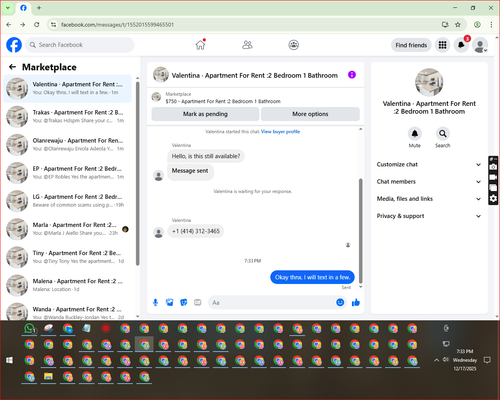Open the Windows notification center icon
The width and height of the screenshot is (500, 400).
pyautogui.click(x=487, y=360)
